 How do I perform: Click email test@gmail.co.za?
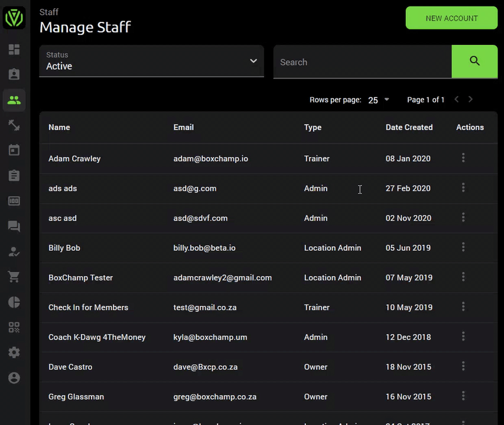[x=205, y=308]
